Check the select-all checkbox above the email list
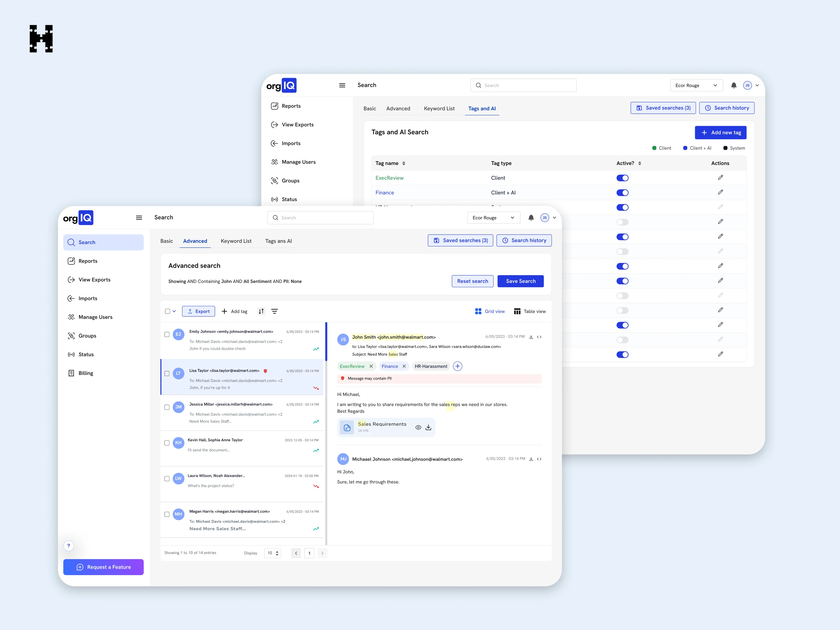The height and width of the screenshot is (630, 840). [x=167, y=311]
